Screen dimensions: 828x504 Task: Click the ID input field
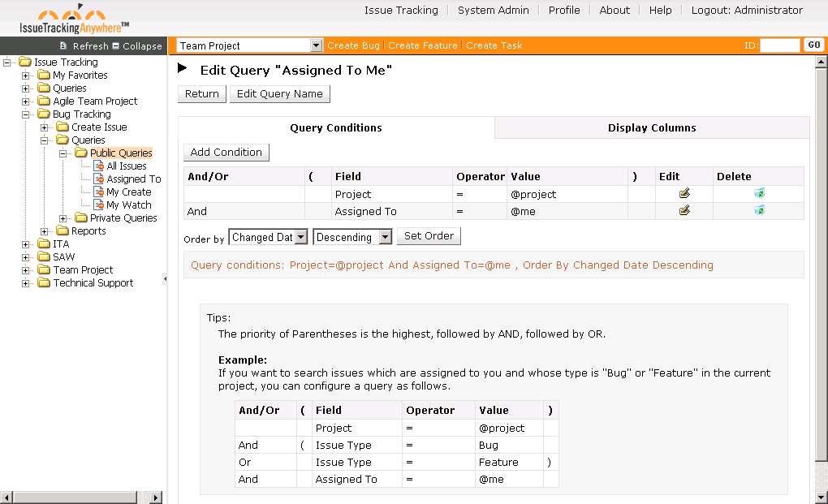coord(779,46)
